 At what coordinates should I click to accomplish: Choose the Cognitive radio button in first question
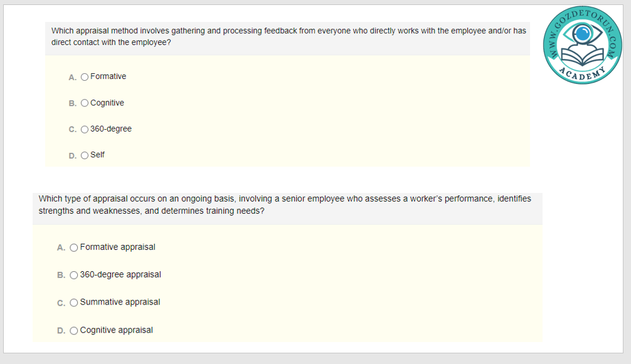pos(85,103)
